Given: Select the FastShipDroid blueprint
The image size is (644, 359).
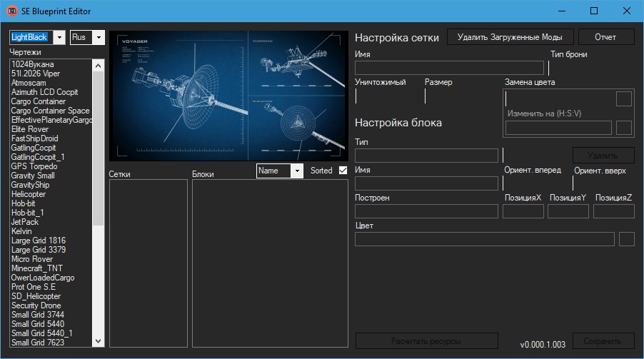Looking at the screenshot, I should [51, 138].
